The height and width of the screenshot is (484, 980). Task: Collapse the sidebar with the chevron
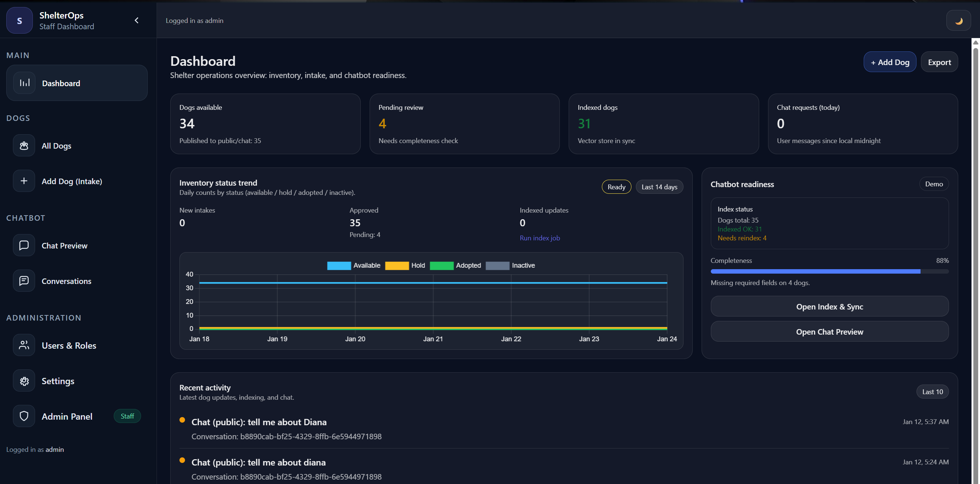point(137,20)
